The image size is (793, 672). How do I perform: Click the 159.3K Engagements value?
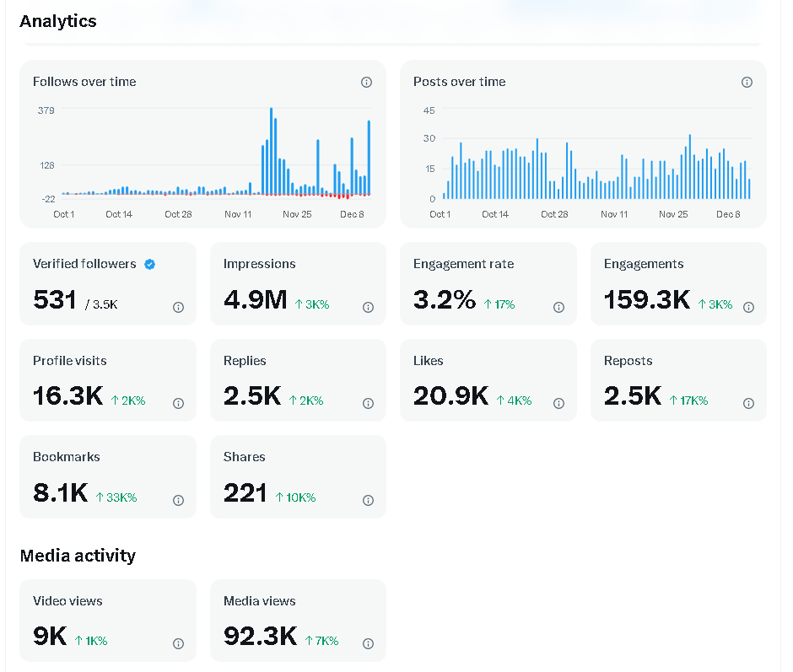click(646, 299)
